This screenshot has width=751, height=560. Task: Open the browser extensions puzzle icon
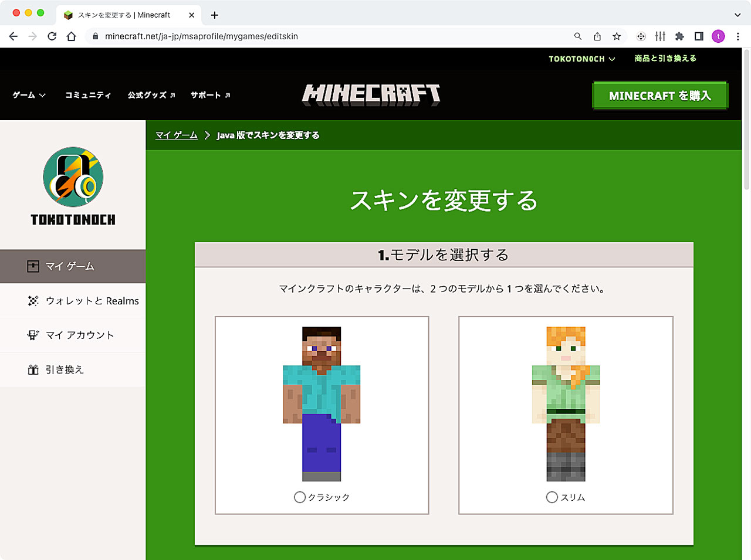(679, 36)
